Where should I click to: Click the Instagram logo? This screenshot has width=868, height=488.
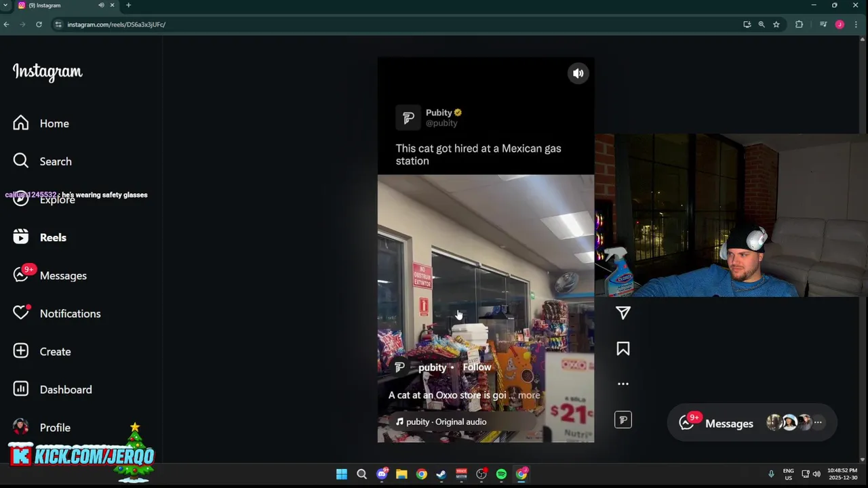47,72
